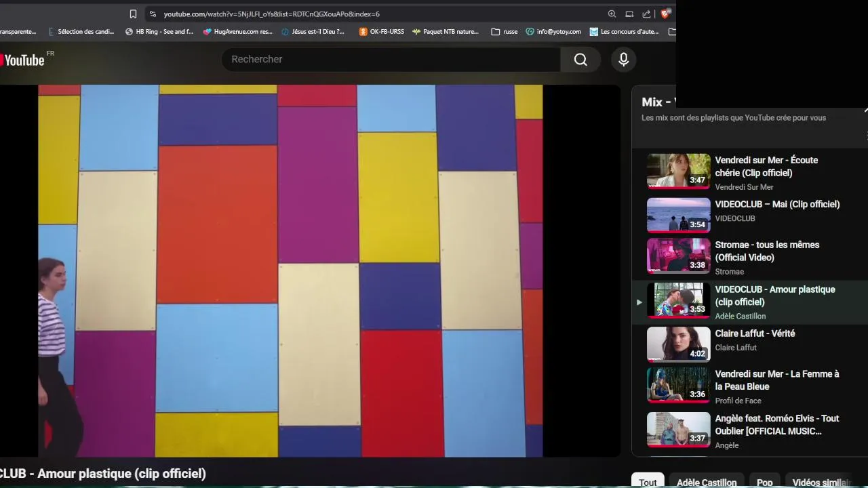Click title 'Angèle feat. Roméo Elvis - Tout Oublier'
The image size is (868, 488).
[x=776, y=425]
